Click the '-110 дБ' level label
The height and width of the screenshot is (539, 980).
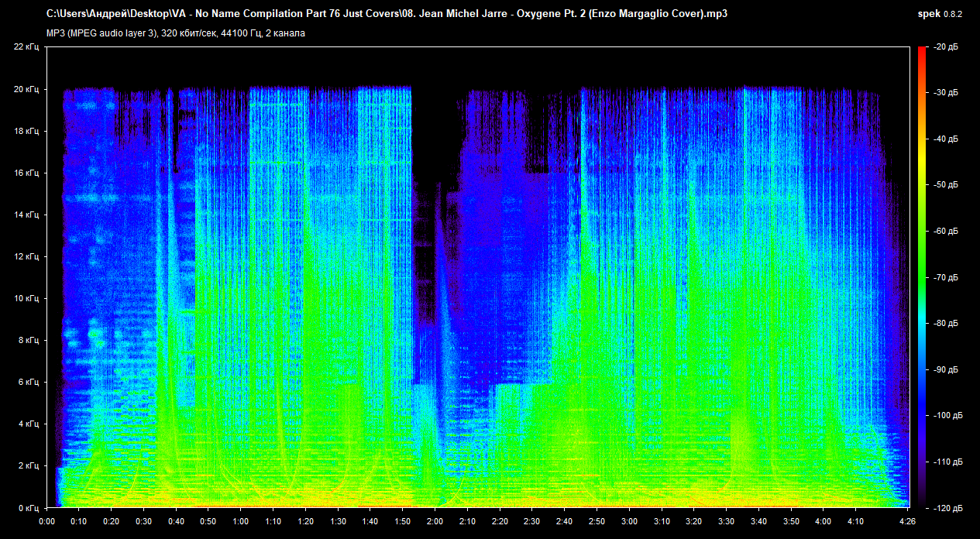(947, 462)
